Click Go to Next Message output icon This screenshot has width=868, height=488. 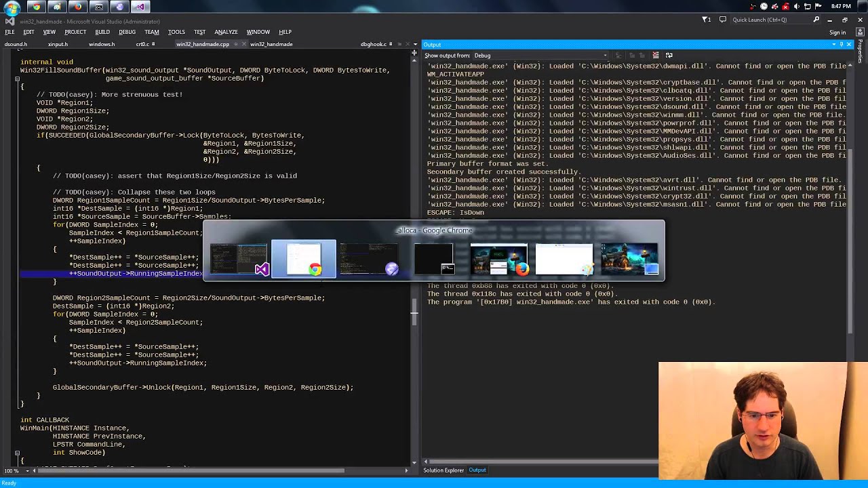tap(642, 55)
